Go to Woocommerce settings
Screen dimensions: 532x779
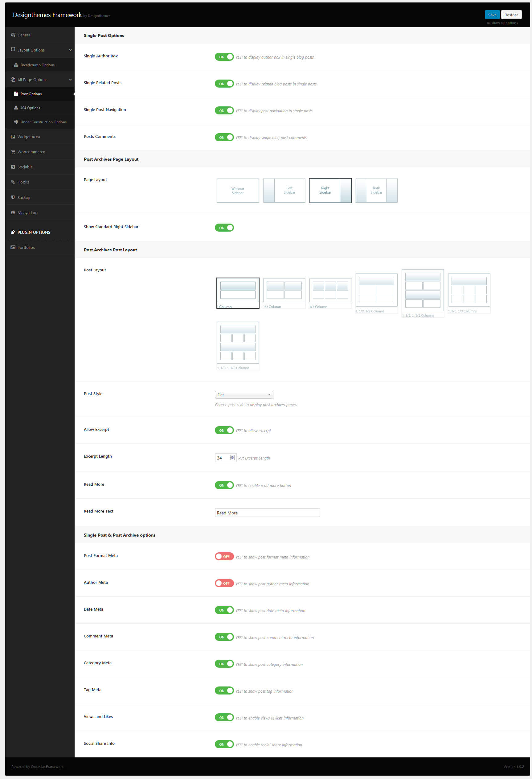[40, 152]
